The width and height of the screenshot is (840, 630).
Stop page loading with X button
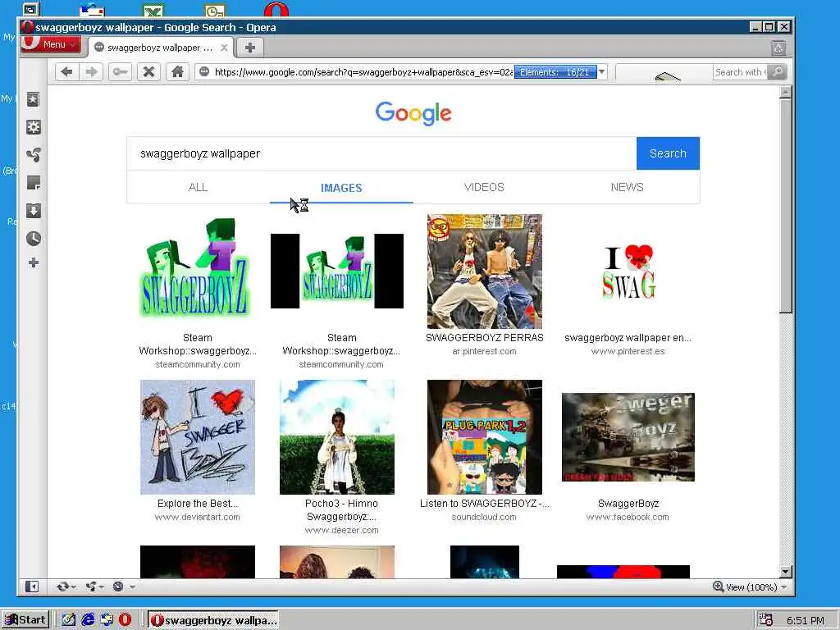(149, 72)
